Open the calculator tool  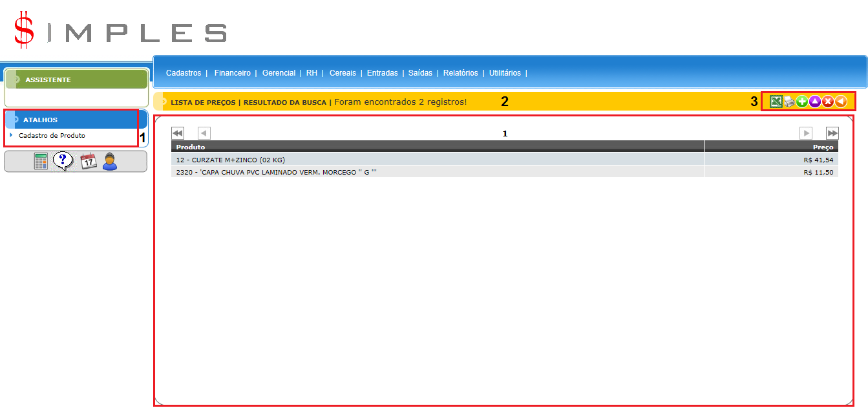41,162
